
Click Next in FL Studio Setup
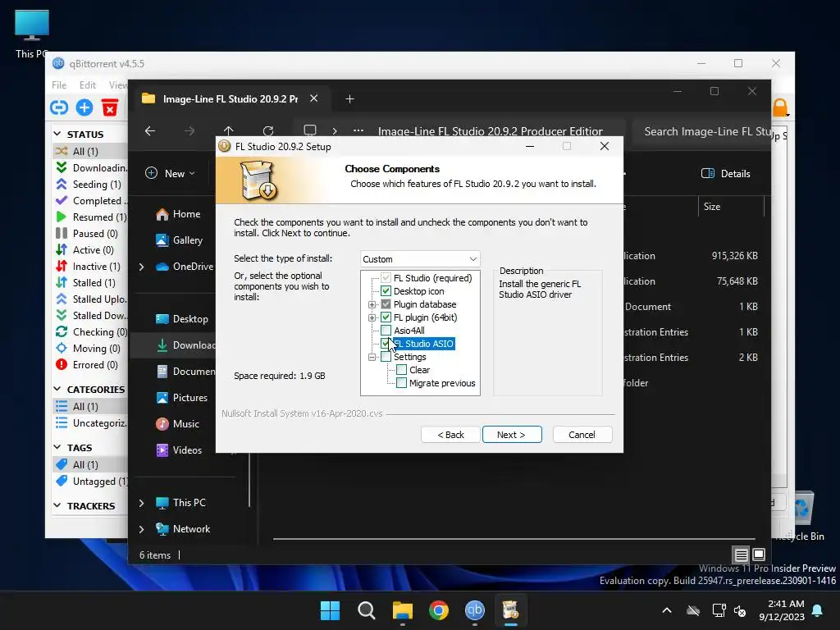pyautogui.click(x=512, y=435)
